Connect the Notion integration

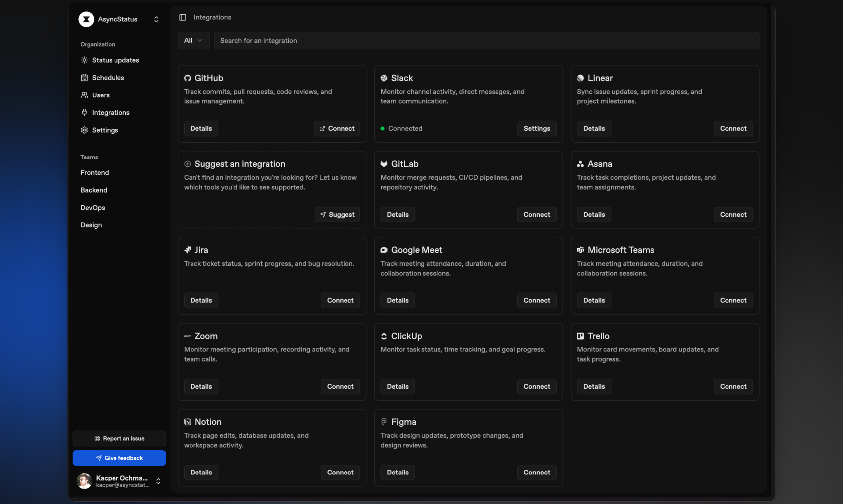pyautogui.click(x=340, y=472)
